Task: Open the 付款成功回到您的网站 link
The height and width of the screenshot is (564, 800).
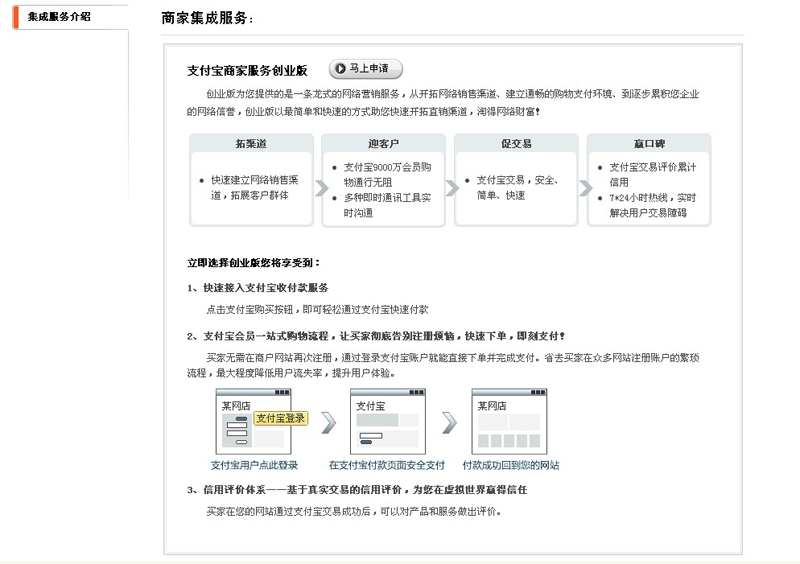Action: click(511, 465)
